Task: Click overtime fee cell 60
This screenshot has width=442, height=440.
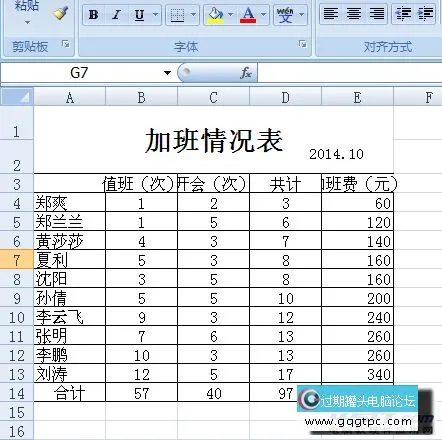Action: point(358,203)
